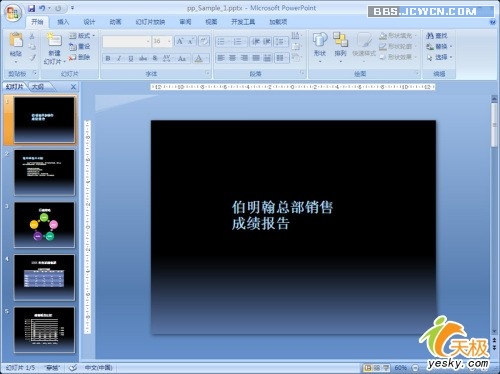Open the 开发工具 ribbon tab

243,22
